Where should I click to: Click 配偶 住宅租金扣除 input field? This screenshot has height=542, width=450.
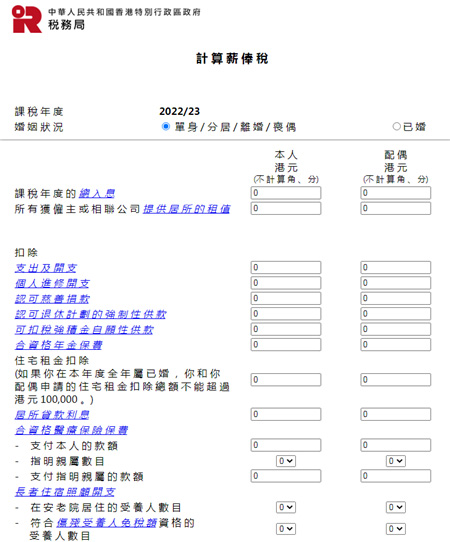[396, 380]
